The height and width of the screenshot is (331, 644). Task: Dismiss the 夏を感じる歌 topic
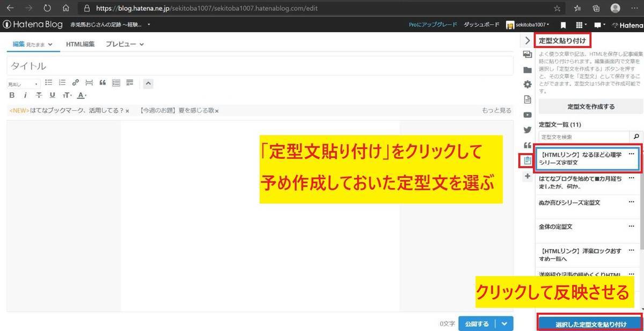(x=217, y=111)
